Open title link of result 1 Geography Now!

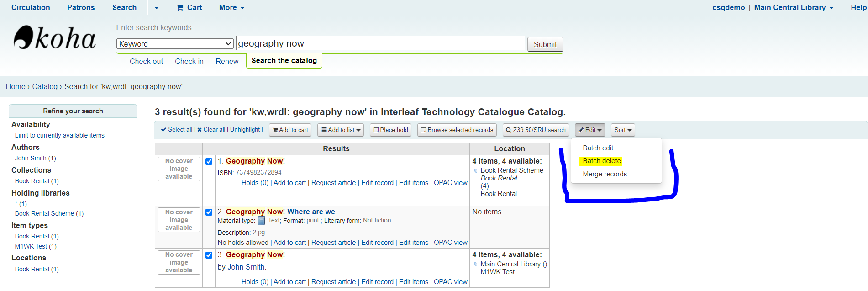[x=255, y=161]
